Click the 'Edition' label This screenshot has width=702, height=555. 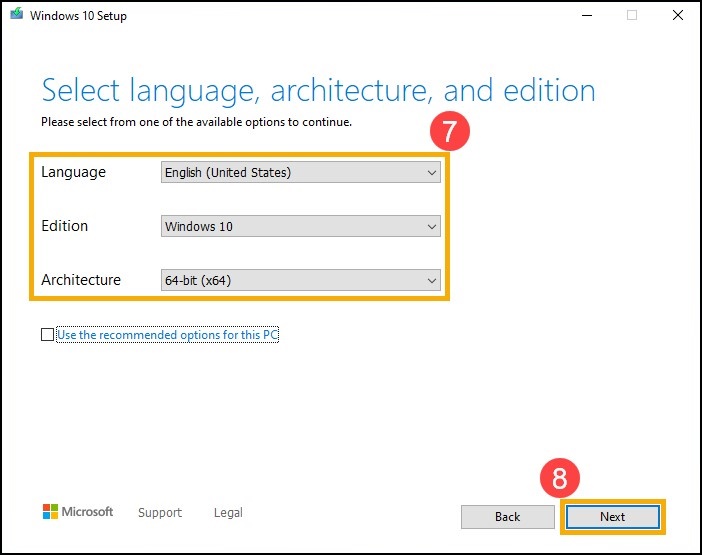pos(64,226)
